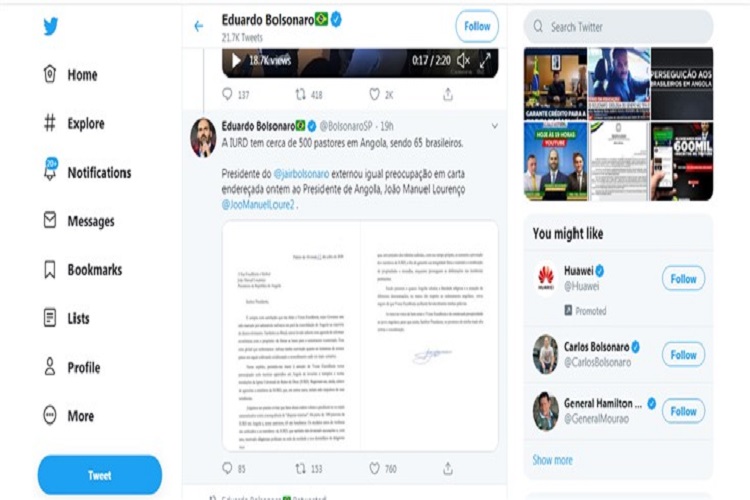This screenshot has width=750, height=500.
Task: Reply to the IURD pastores tweet
Action: [227, 468]
